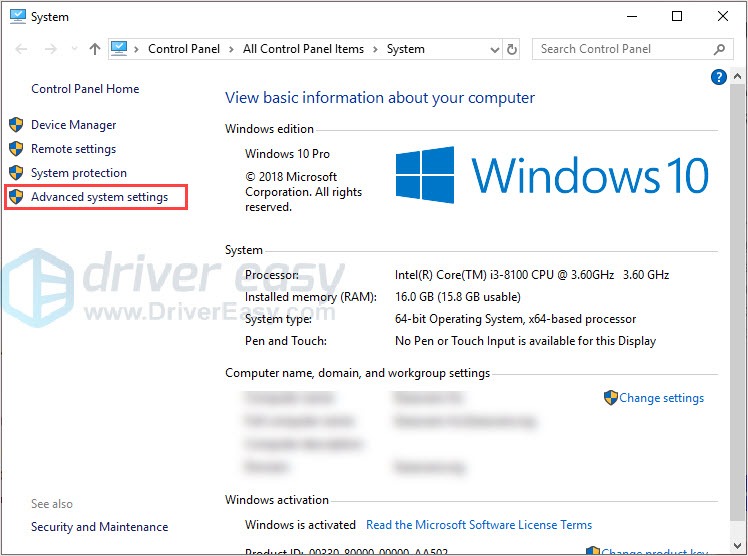Image resolution: width=748 pixels, height=556 pixels.
Task: Click Control Panel breadcrumb
Action: tap(184, 49)
